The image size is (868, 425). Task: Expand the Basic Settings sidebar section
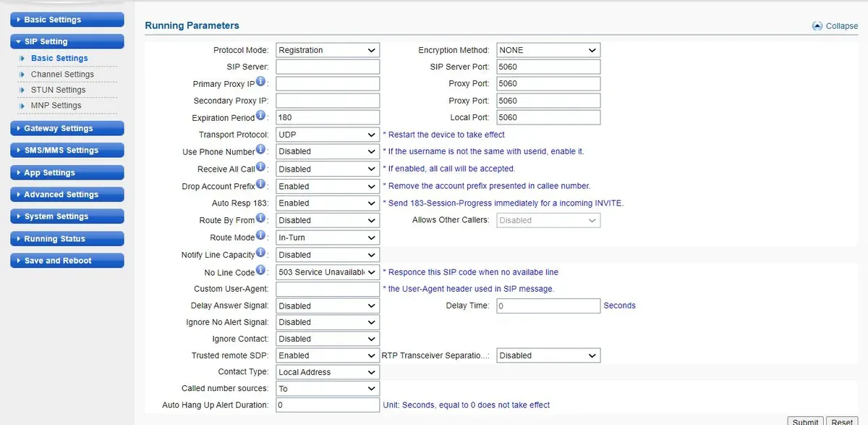coord(67,20)
